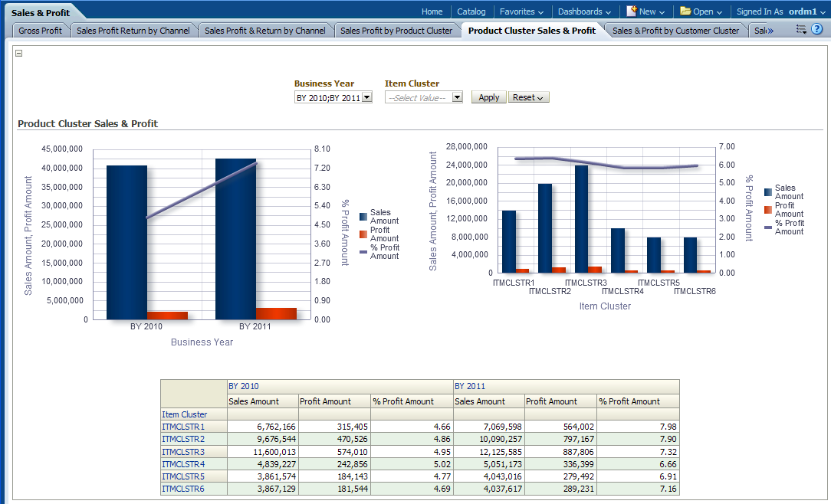Click the Sales Amount legend square in left chart

pos(363,217)
